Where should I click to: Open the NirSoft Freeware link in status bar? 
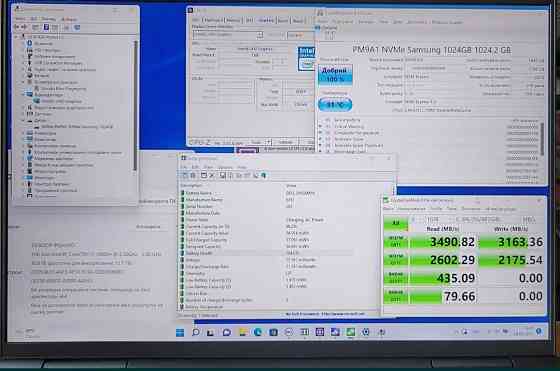pos(325,314)
